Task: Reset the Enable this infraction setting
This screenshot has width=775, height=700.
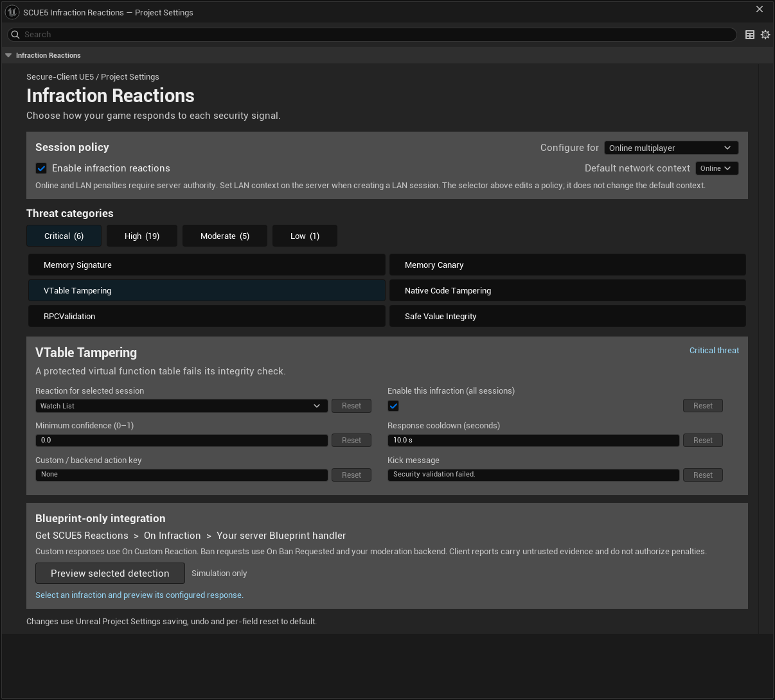Action: [x=703, y=406]
